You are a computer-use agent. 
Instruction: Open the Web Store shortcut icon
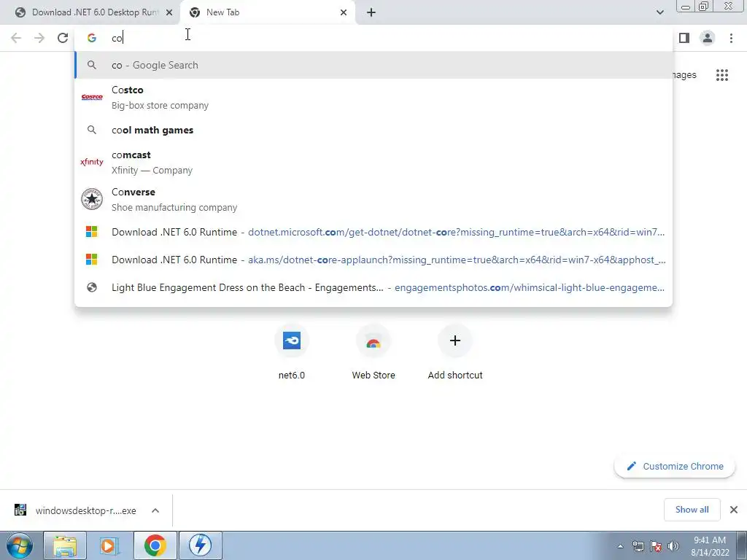(x=373, y=343)
